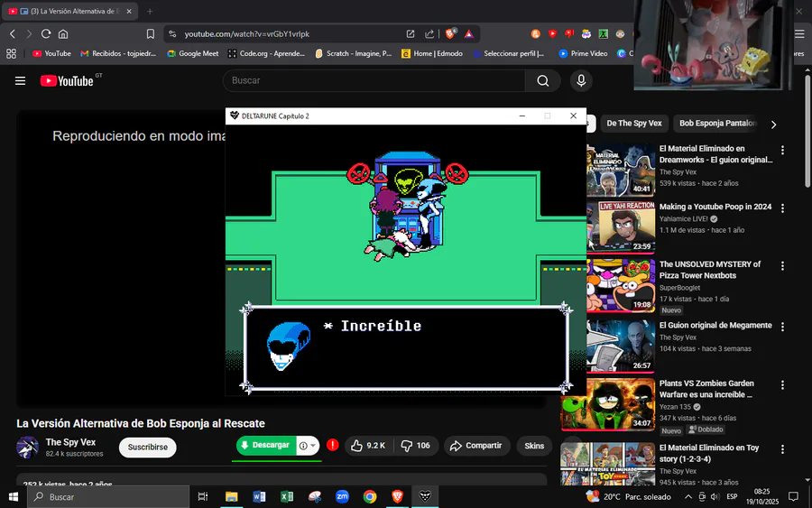Open the browser main menu icon
The width and height of the screenshot is (812, 508).
point(799,33)
